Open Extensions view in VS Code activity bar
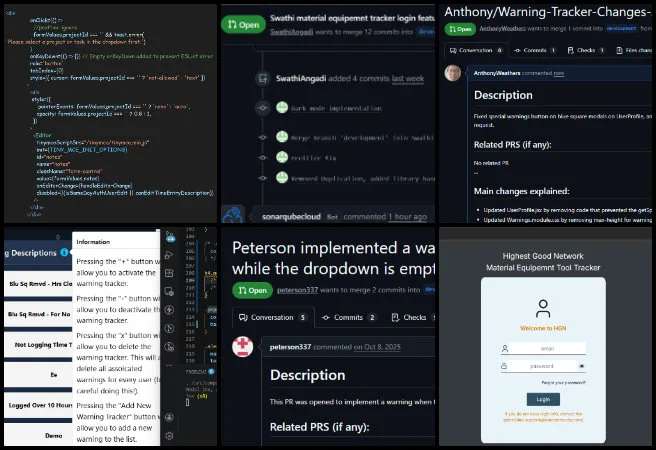The image size is (656, 450). 169,273
